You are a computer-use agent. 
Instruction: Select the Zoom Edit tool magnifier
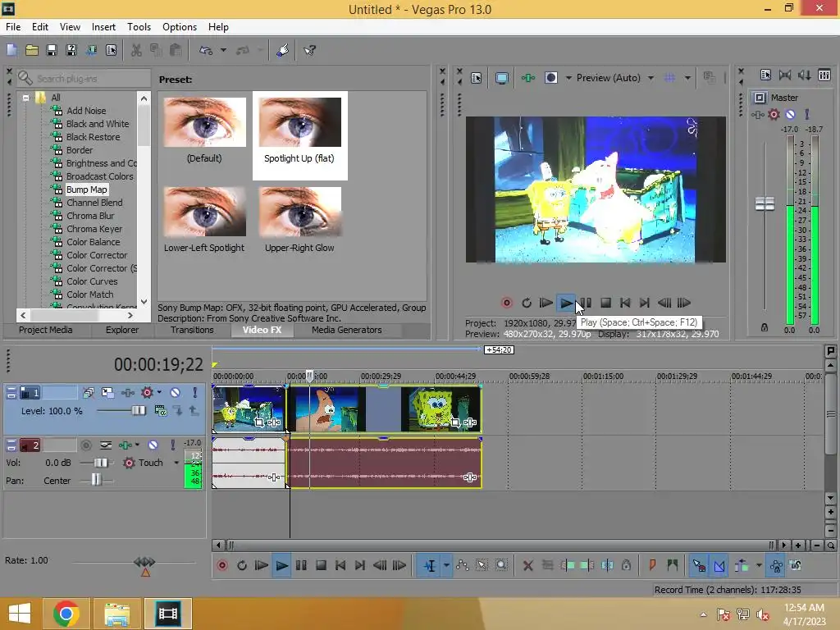[501, 565]
